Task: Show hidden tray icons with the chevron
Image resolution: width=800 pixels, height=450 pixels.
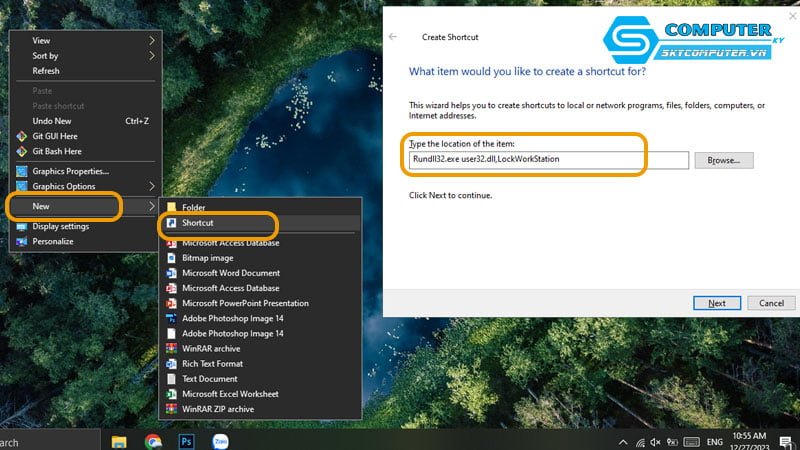Action: pos(622,441)
